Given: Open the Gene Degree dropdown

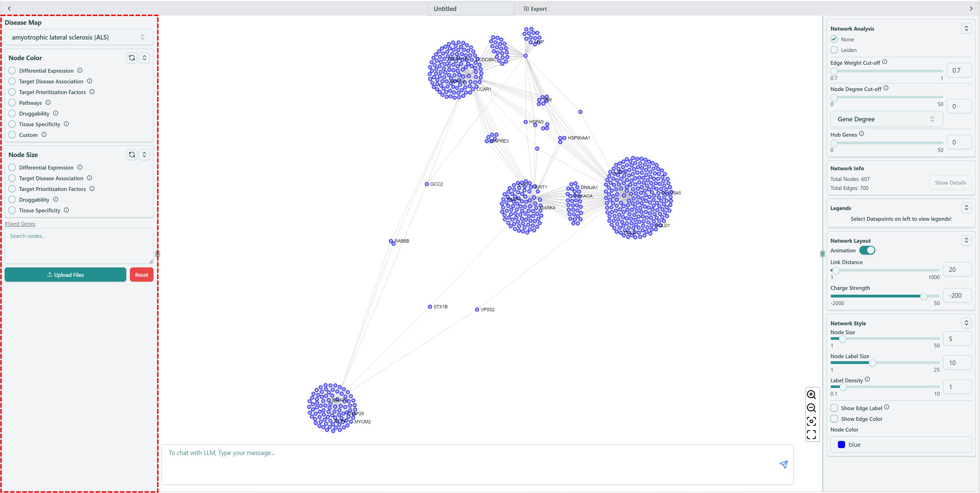Looking at the screenshot, I should (x=886, y=119).
